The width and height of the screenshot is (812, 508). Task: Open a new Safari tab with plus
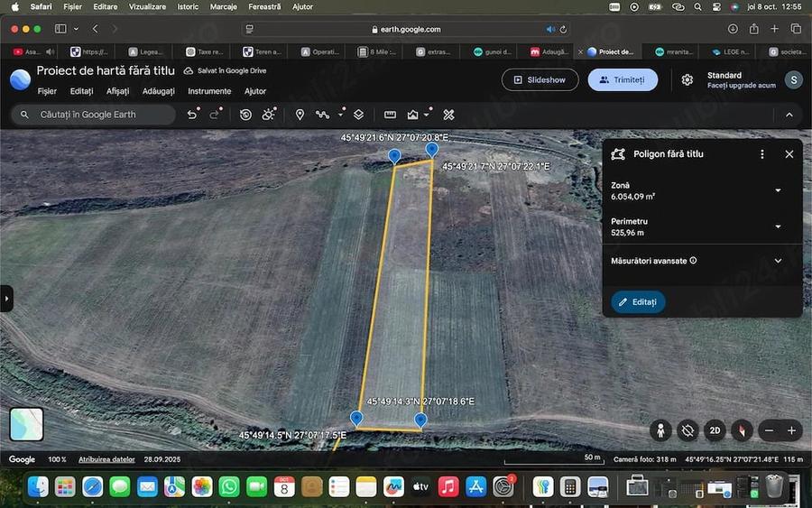[774, 29]
